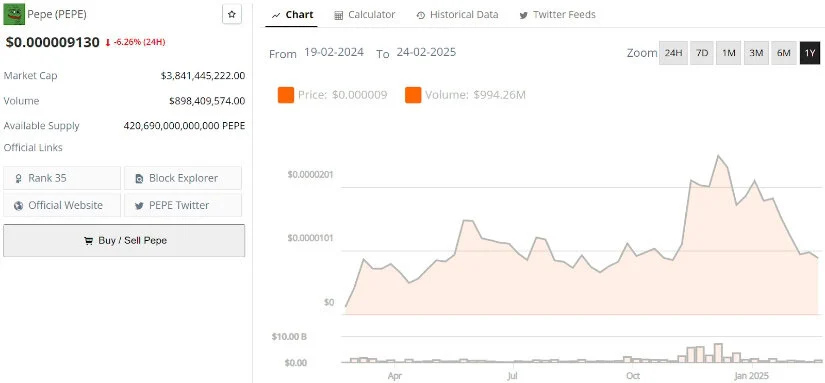
Task: Click the chart icon on Chart tab
Action: (x=276, y=15)
